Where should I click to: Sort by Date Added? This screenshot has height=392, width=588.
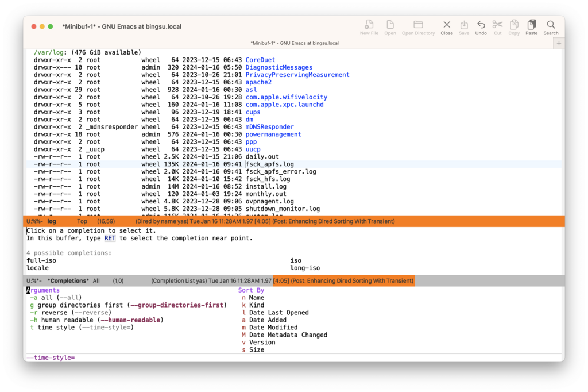click(x=264, y=320)
